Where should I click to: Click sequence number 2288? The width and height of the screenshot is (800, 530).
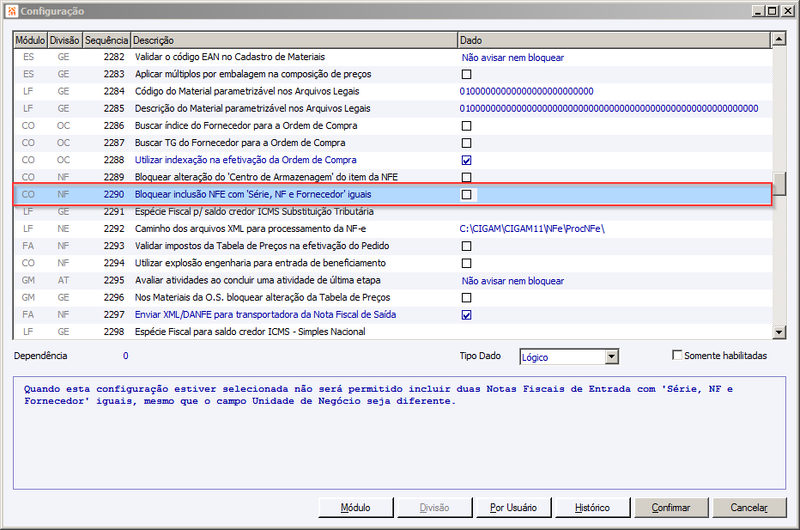click(114, 160)
